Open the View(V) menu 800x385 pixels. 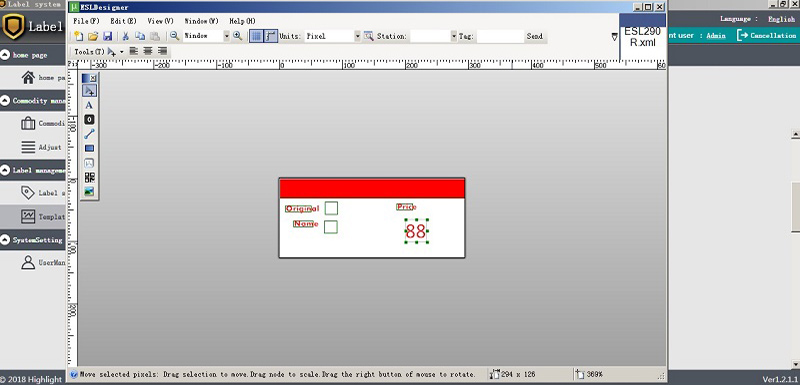tap(160, 21)
